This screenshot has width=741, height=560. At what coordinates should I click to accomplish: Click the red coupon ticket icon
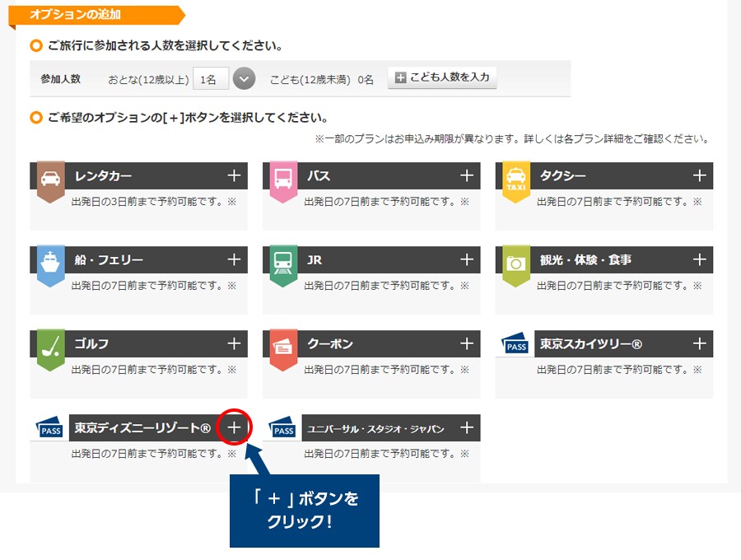coord(282,347)
